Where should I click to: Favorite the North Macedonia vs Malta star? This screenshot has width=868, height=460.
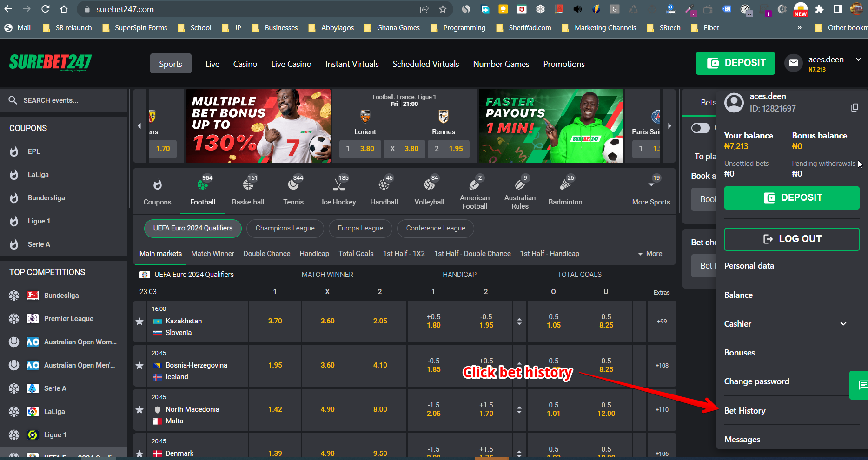pyautogui.click(x=139, y=409)
